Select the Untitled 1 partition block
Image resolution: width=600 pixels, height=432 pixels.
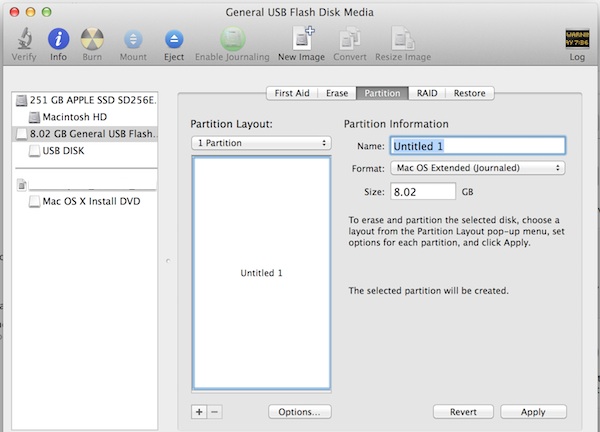point(261,273)
